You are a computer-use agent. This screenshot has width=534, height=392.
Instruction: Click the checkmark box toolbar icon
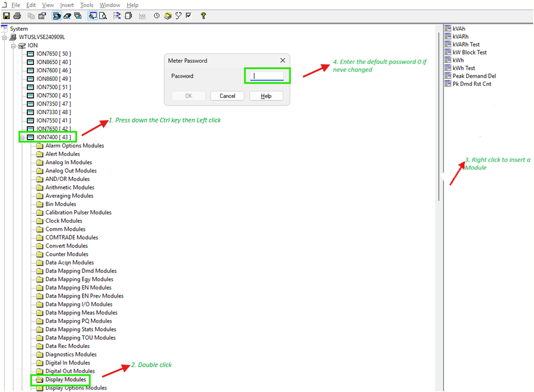coord(189,15)
